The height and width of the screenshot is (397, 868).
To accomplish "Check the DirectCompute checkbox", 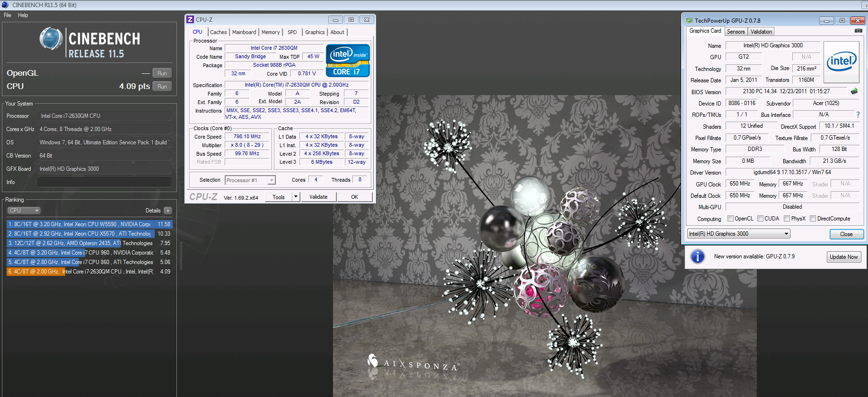I will (x=813, y=219).
